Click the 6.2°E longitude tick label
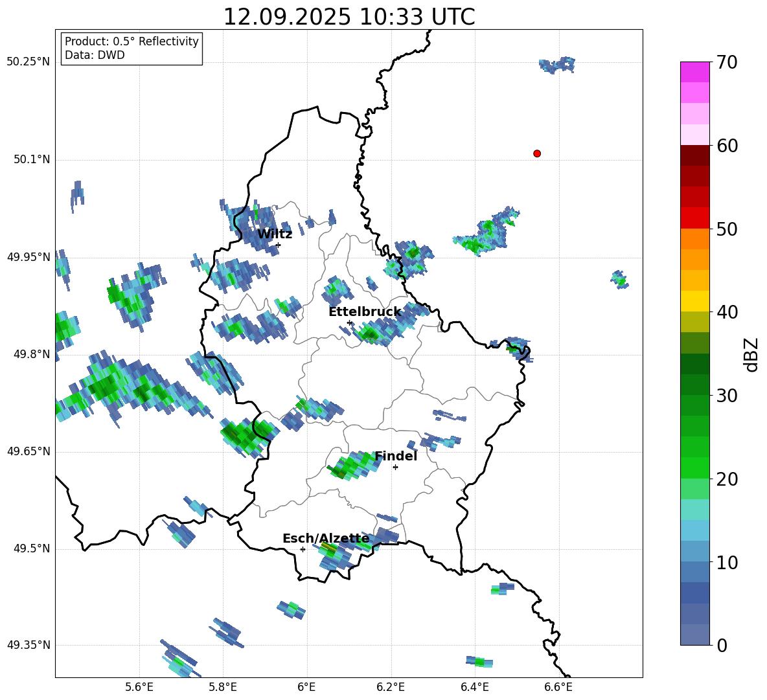 tap(391, 687)
